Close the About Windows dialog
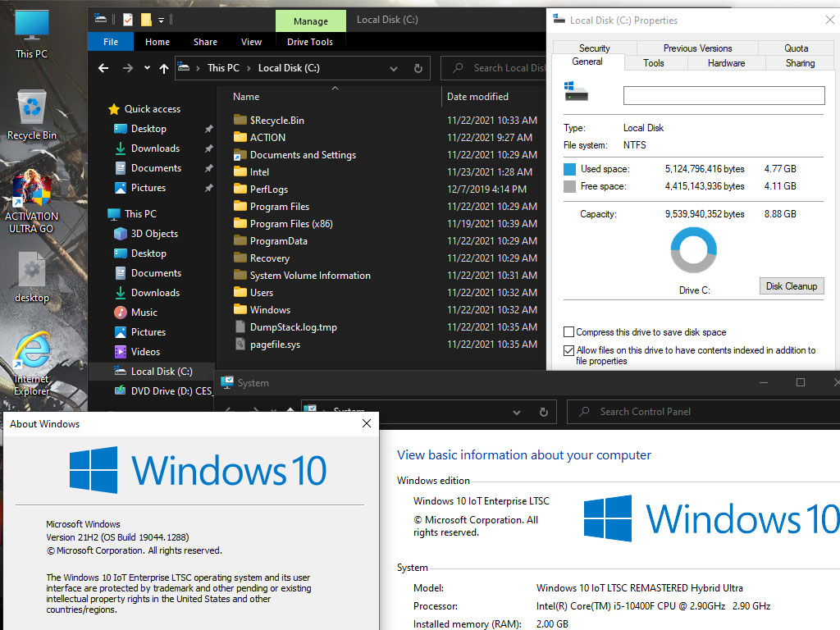Screen dimensions: 840x630 [367, 423]
